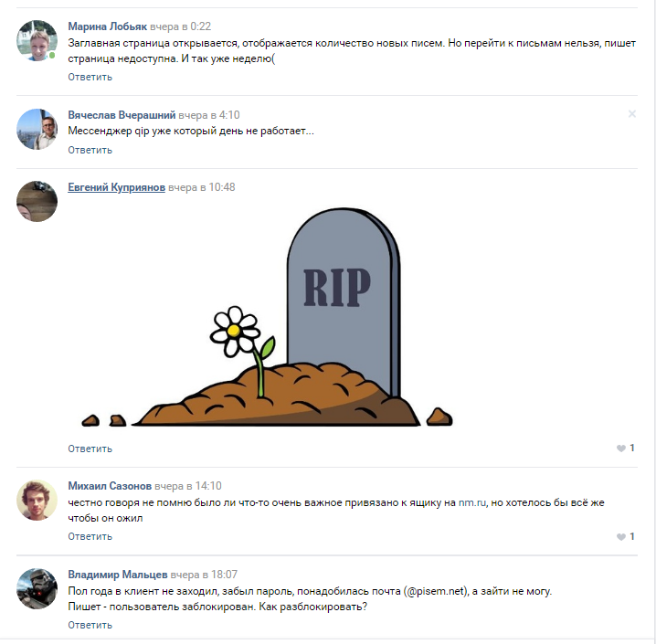
Task: Click the heart icon on Михаил Сазонов's comment
Action: (621, 537)
